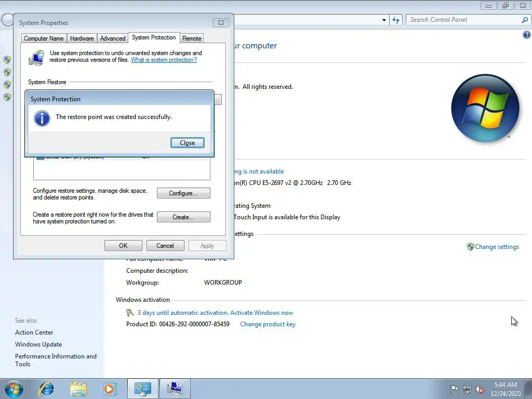This screenshot has width=532, height=399.
Task: Restore down the Control Panel window
Action: pyautogui.click(x=506, y=5)
